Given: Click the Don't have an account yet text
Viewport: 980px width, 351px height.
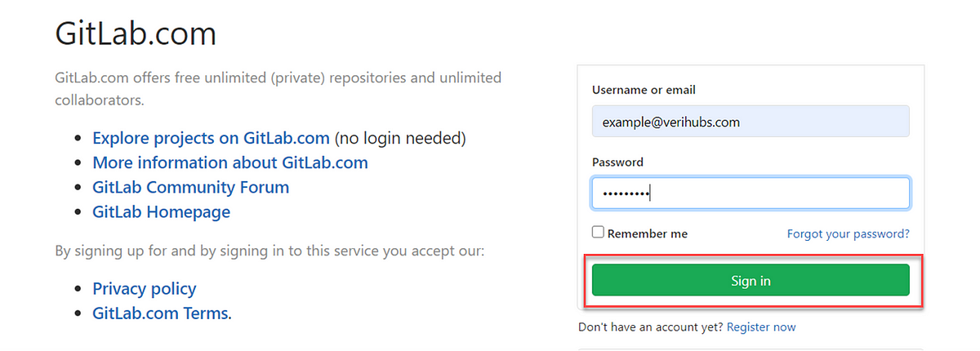Looking at the screenshot, I should (651, 327).
